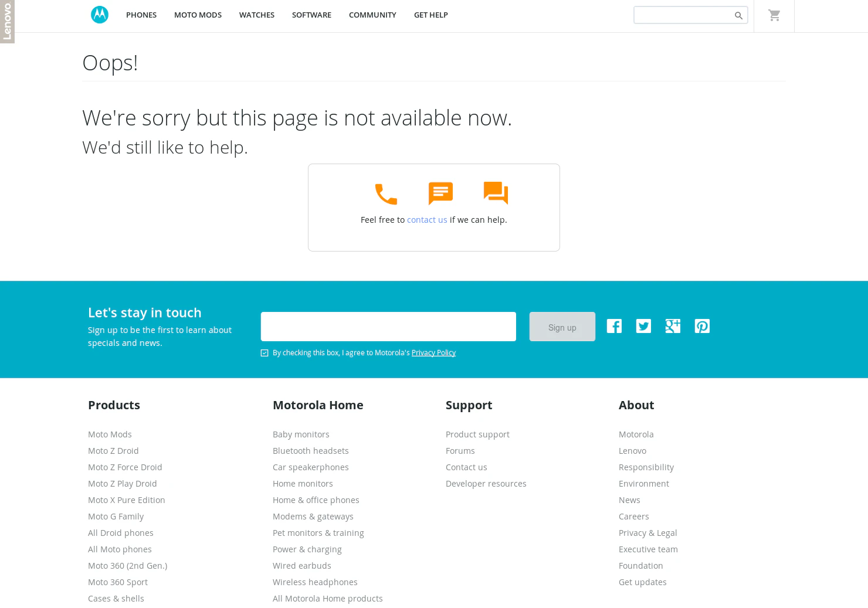Open the Moto 360 Sport link
Viewport: 868px width, 608px height.
point(118,582)
